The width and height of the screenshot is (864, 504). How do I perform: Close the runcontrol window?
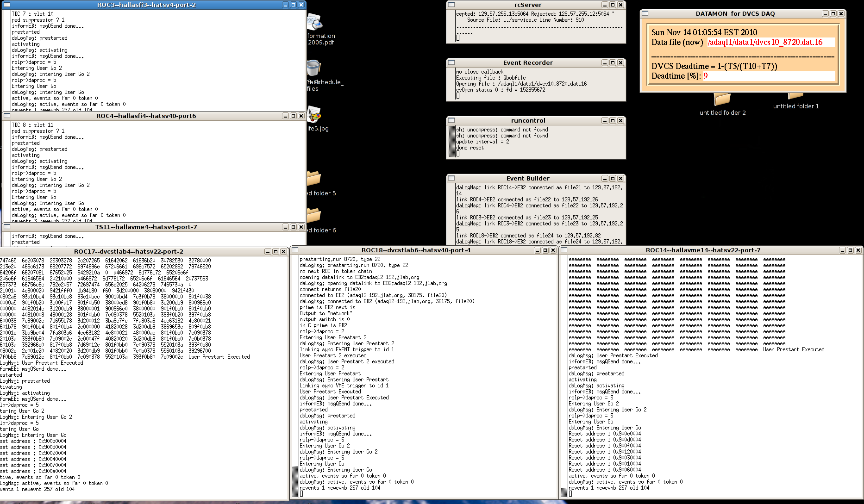620,120
